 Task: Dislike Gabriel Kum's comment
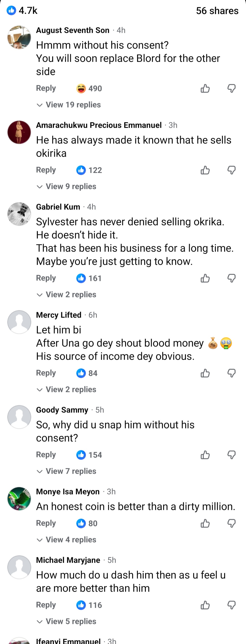[231, 278]
